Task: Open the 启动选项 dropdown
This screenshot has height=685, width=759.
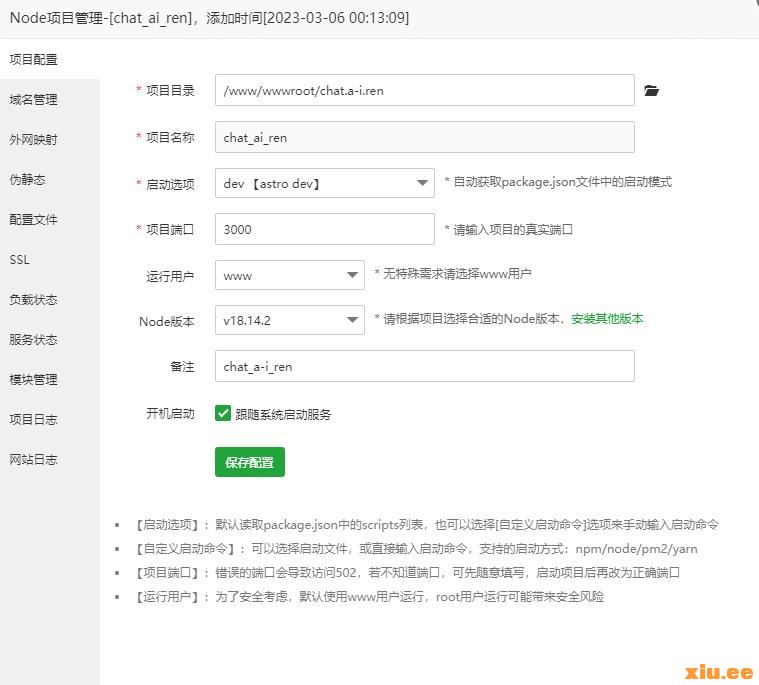Action: [x=324, y=184]
